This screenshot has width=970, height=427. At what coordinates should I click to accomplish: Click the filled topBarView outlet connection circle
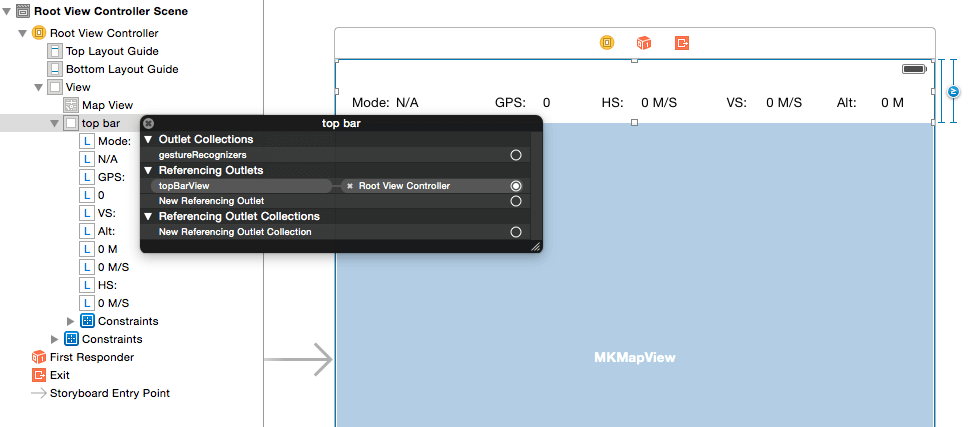click(x=516, y=186)
